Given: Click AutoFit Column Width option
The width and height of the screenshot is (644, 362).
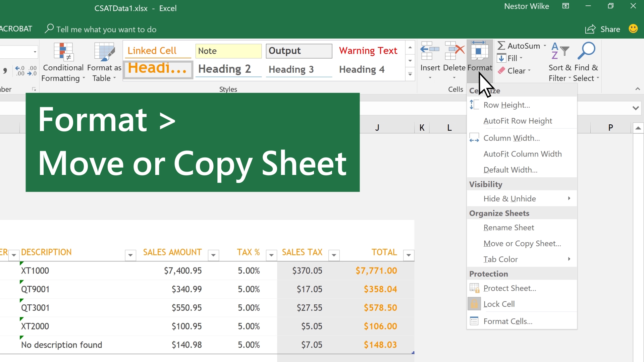Looking at the screenshot, I should coord(522,154).
